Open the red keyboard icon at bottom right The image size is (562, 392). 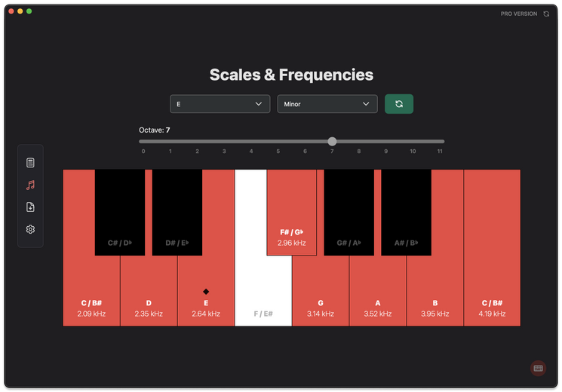[x=538, y=368]
